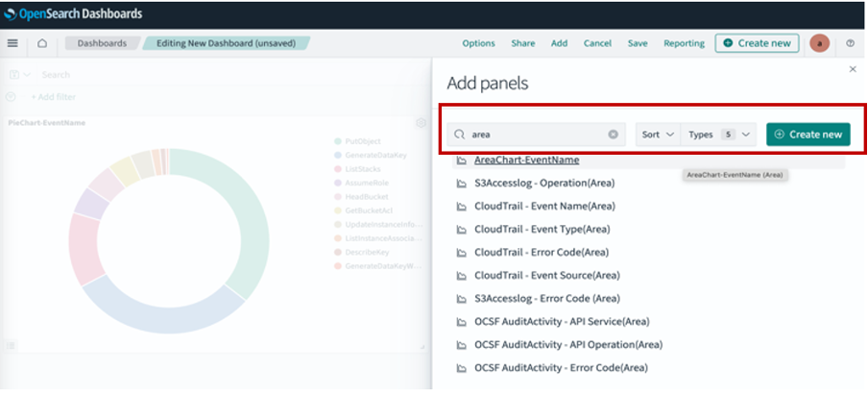Add CloudTrail - Event Name(Area) panel
Viewport: 868px width, 396px height.
544,207
